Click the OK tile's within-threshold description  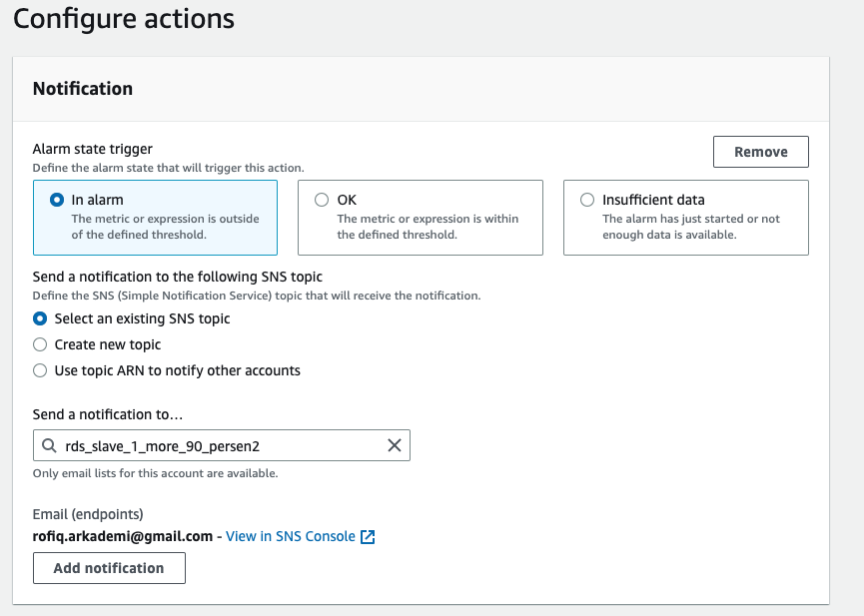(x=428, y=227)
